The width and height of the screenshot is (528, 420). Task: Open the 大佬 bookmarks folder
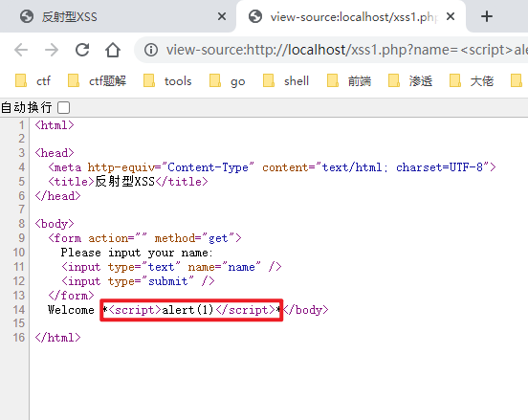(x=472, y=81)
